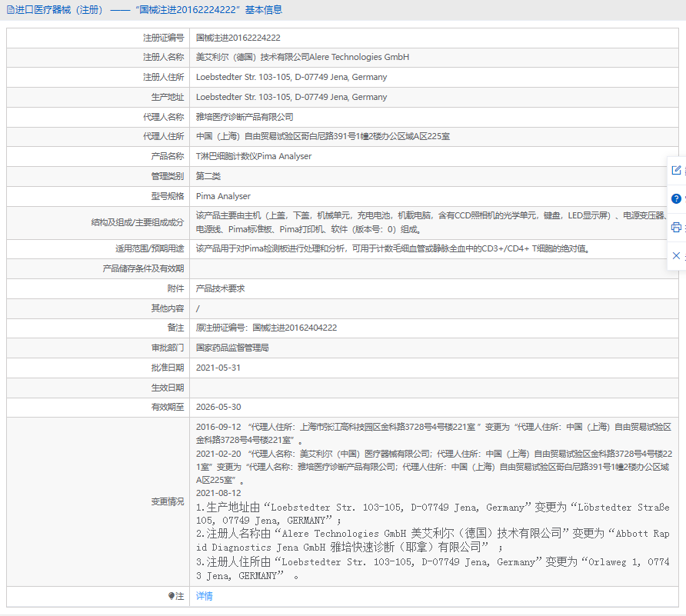This screenshot has height=616, width=686.
Task: Close the floating side panel with X
Action: point(677,255)
